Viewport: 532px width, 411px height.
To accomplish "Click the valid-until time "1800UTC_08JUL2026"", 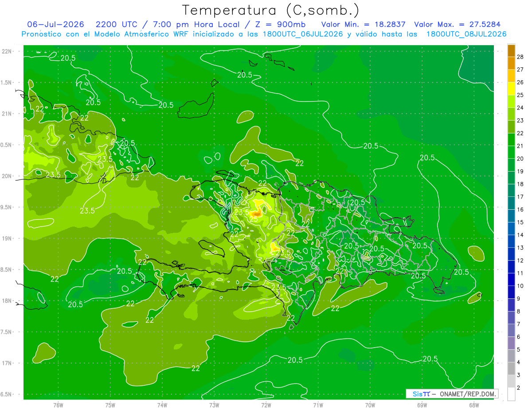I will 466,34.
